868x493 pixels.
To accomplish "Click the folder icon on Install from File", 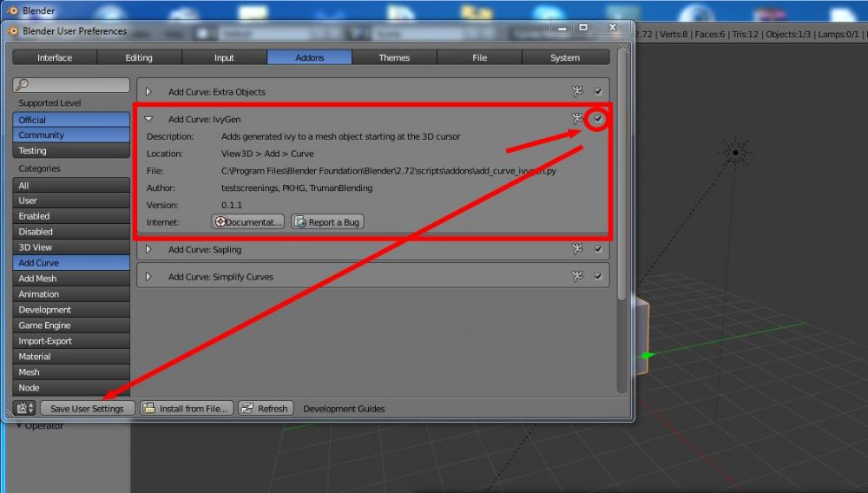I will point(149,408).
